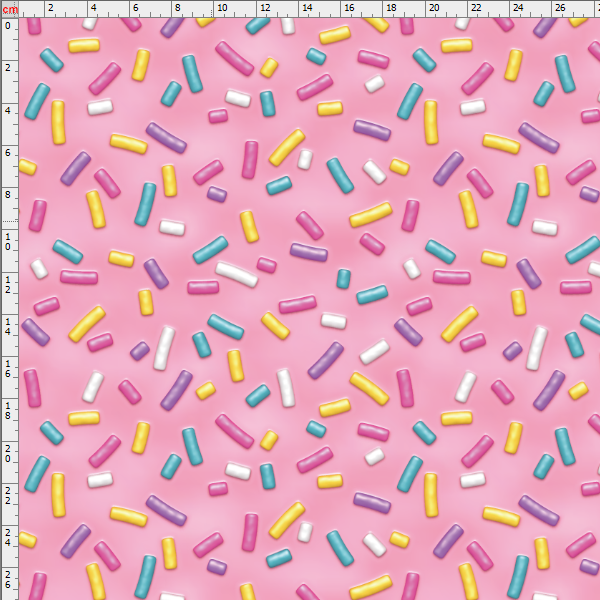Click the dotted guide marker on vertical ruler

(x=10, y=221)
